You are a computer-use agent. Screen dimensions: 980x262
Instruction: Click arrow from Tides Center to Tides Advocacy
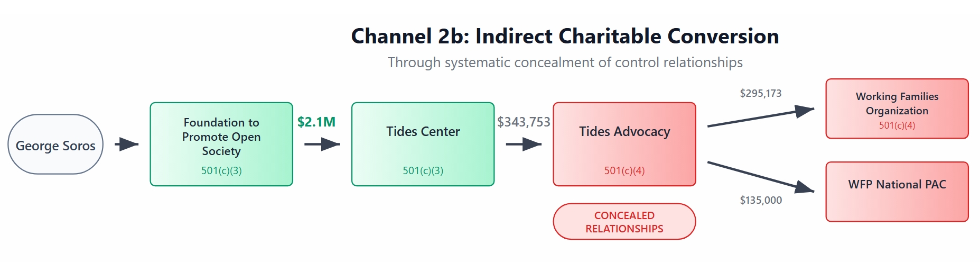(x=524, y=144)
